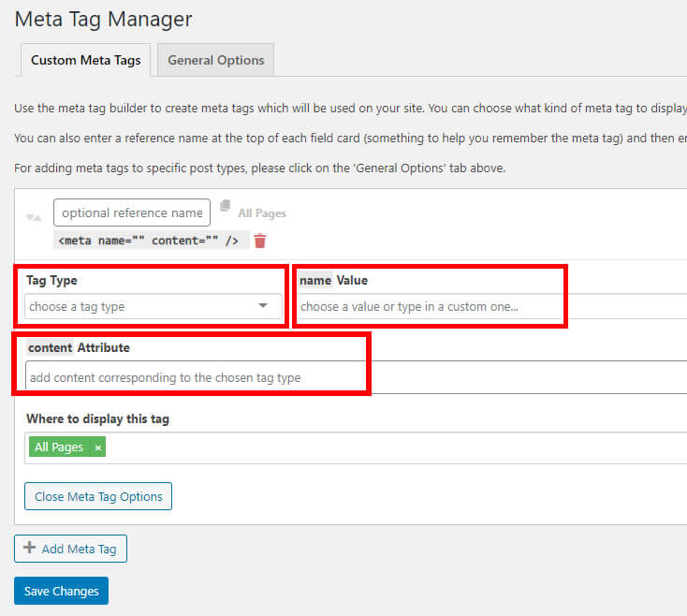Image resolution: width=687 pixels, height=616 pixels.
Task: Click the Save Changes button
Action: 62,591
